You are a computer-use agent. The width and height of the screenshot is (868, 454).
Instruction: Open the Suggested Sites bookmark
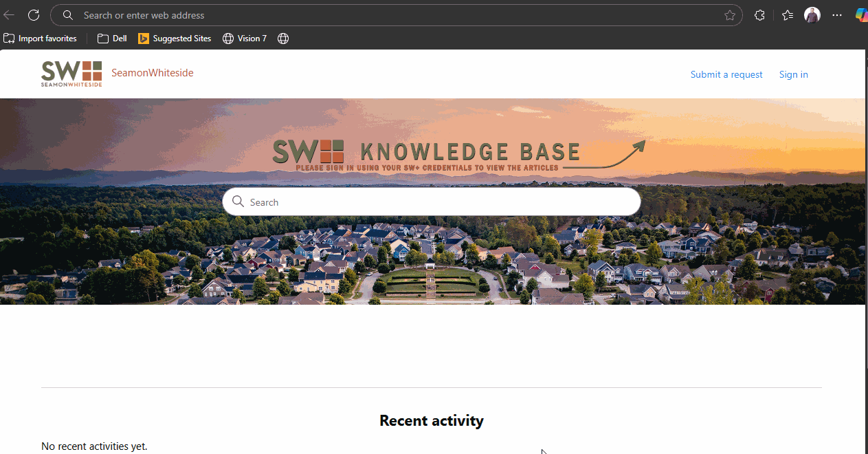[175, 39]
